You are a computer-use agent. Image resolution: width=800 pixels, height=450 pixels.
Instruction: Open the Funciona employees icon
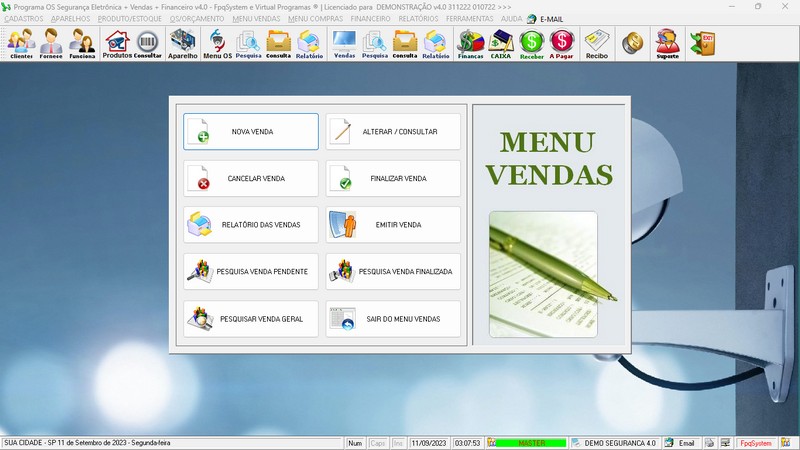click(82, 44)
